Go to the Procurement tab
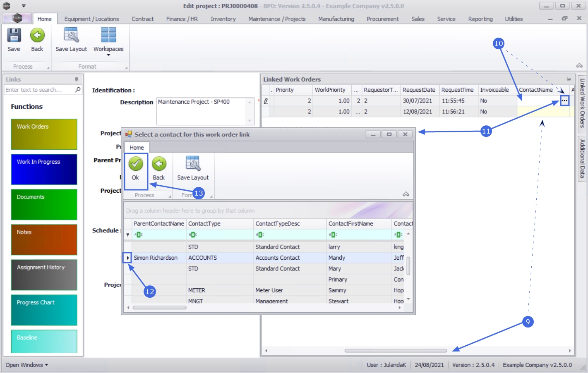 (x=383, y=19)
